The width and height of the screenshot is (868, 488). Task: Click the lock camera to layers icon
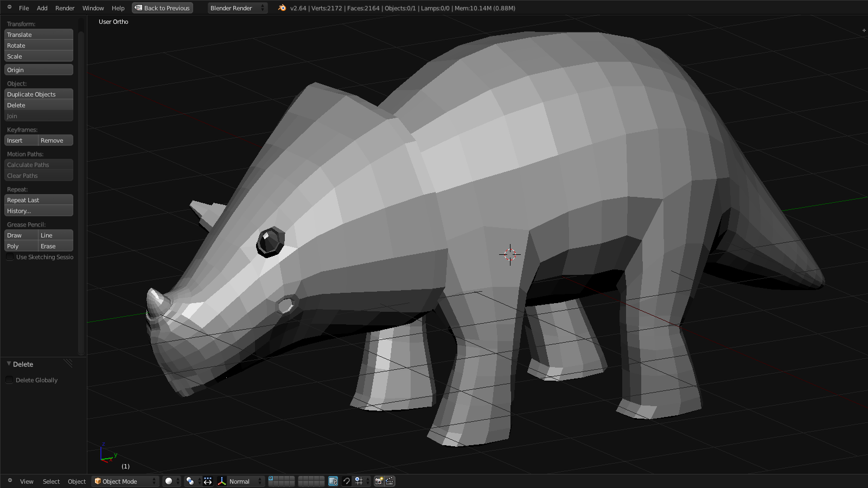click(x=333, y=481)
